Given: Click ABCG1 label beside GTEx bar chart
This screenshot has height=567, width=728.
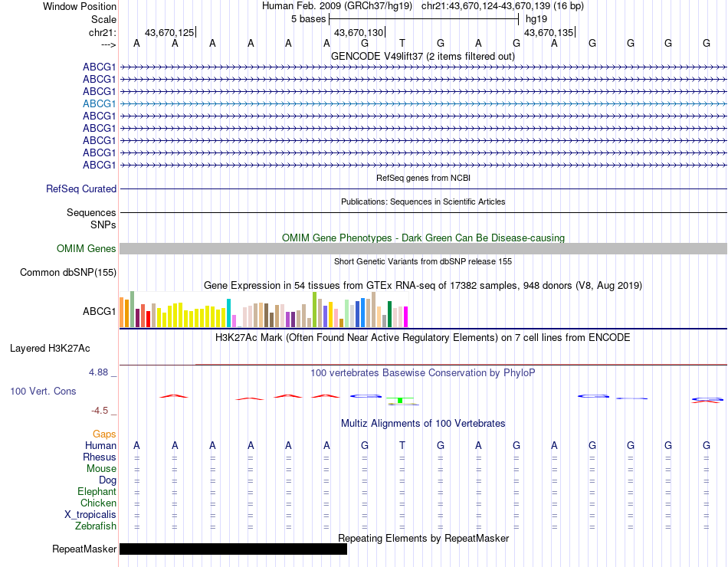Looking at the screenshot, I should pyautogui.click(x=99, y=311).
